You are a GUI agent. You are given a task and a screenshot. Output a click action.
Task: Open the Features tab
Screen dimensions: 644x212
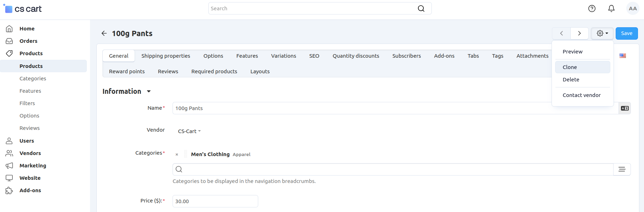247,56
